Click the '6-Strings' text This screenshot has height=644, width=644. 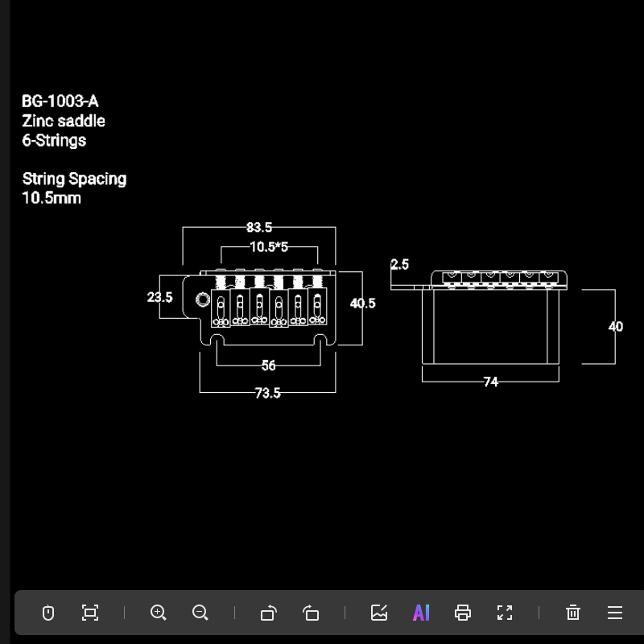[x=54, y=140]
